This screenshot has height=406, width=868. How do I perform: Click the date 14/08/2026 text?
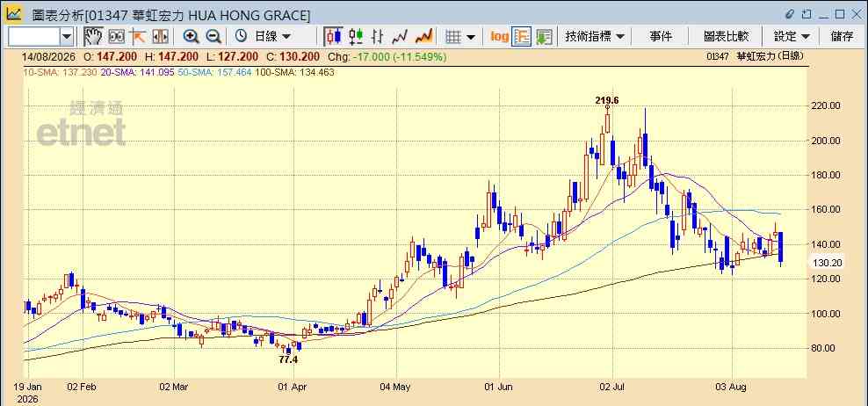pos(49,56)
